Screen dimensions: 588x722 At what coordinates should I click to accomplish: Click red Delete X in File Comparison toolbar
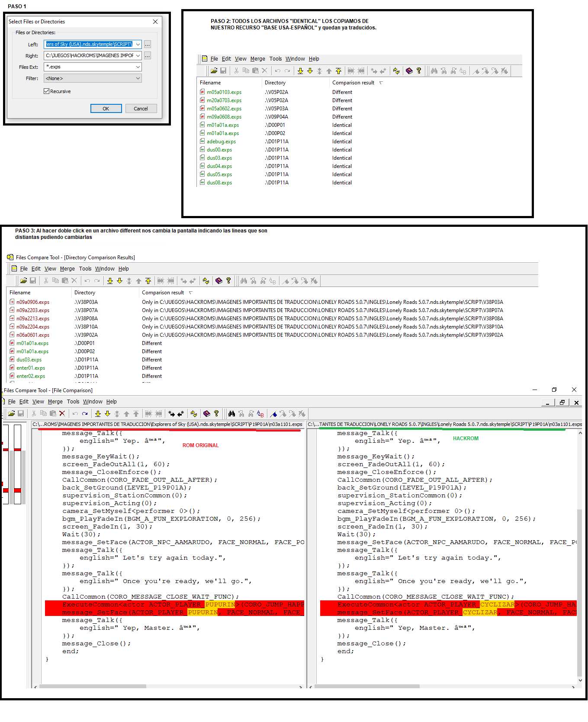[x=62, y=413]
